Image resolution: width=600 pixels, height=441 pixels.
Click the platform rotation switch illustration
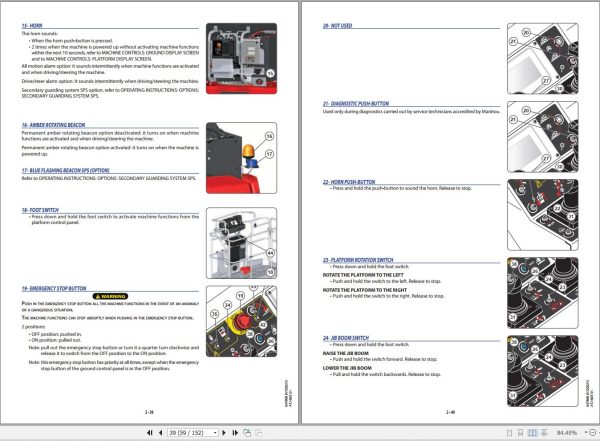543,293
